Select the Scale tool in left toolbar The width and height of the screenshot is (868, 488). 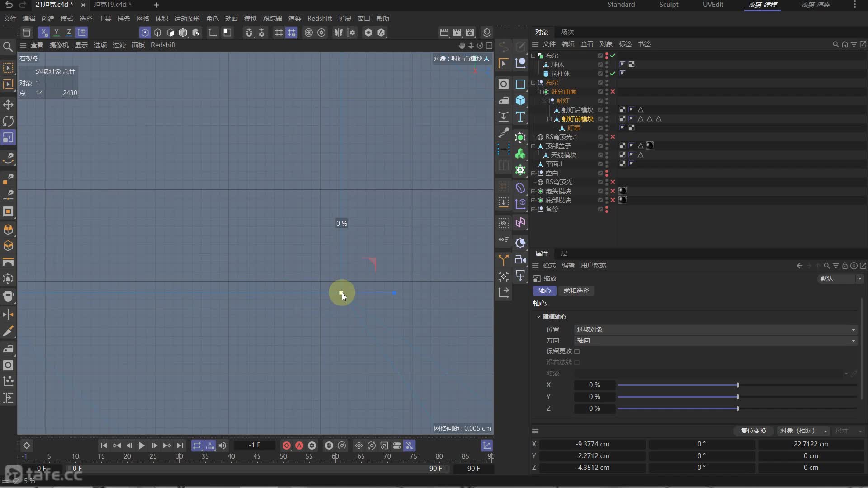click(x=8, y=137)
